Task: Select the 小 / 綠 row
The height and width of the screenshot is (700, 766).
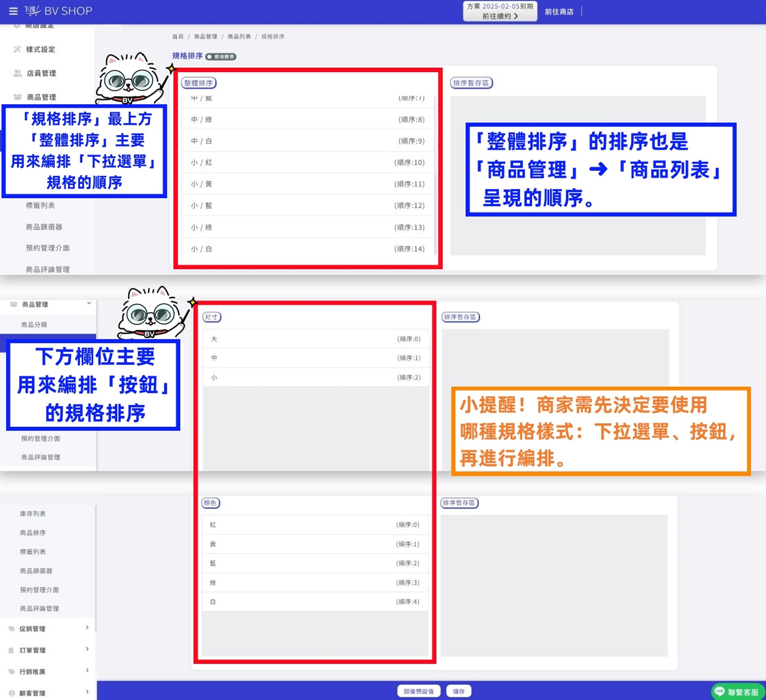Action: tap(307, 227)
